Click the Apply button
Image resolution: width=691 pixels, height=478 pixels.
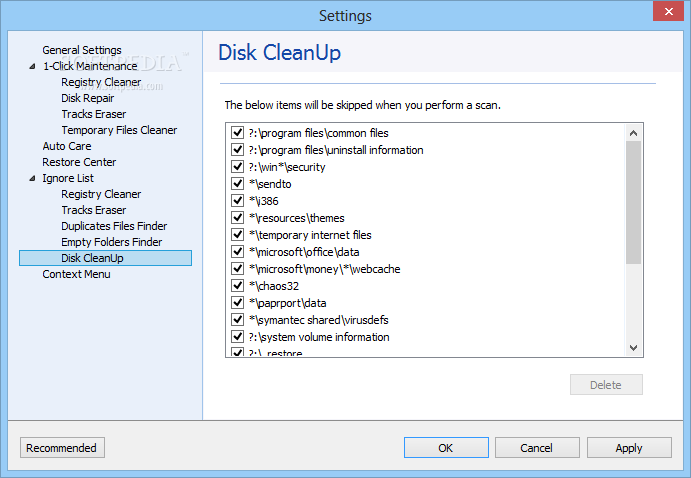629,448
